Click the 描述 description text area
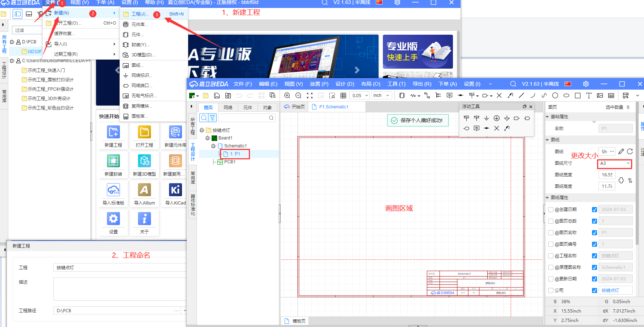644x327 pixels. pos(120,289)
